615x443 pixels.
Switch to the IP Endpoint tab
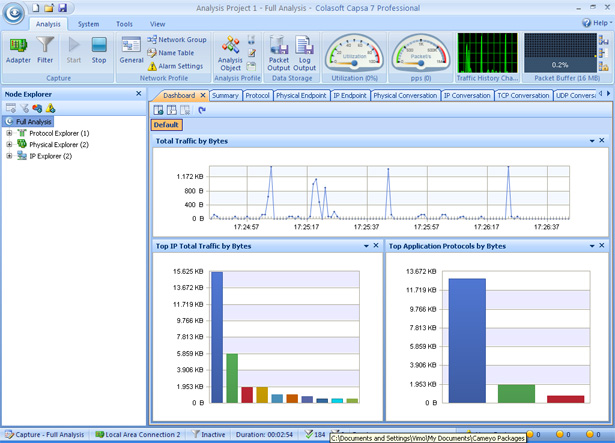[350, 95]
